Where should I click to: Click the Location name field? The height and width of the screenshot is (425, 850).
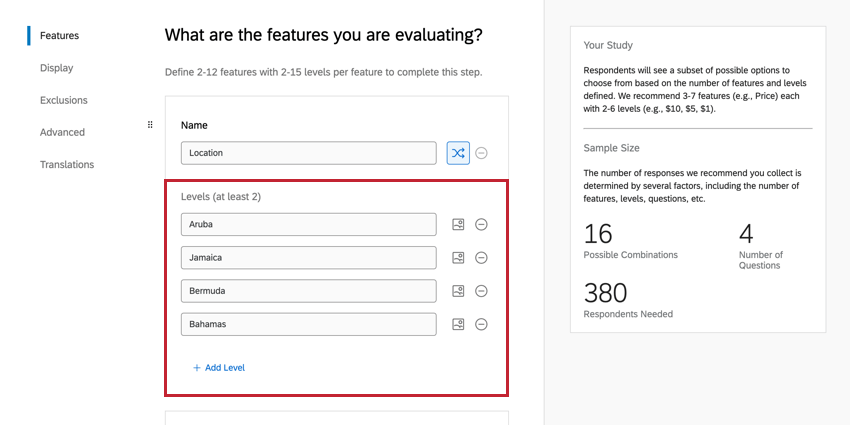(x=308, y=153)
